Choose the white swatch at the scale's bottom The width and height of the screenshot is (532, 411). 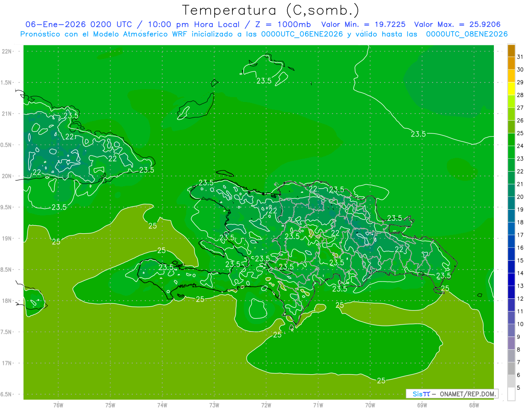pos(511,394)
